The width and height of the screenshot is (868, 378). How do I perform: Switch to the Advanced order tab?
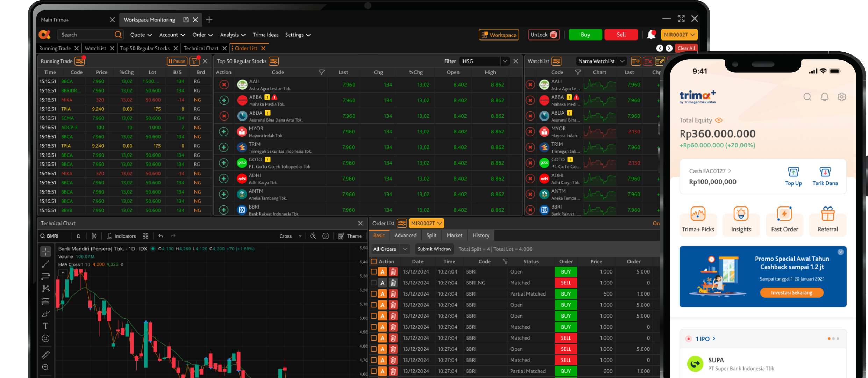click(405, 235)
